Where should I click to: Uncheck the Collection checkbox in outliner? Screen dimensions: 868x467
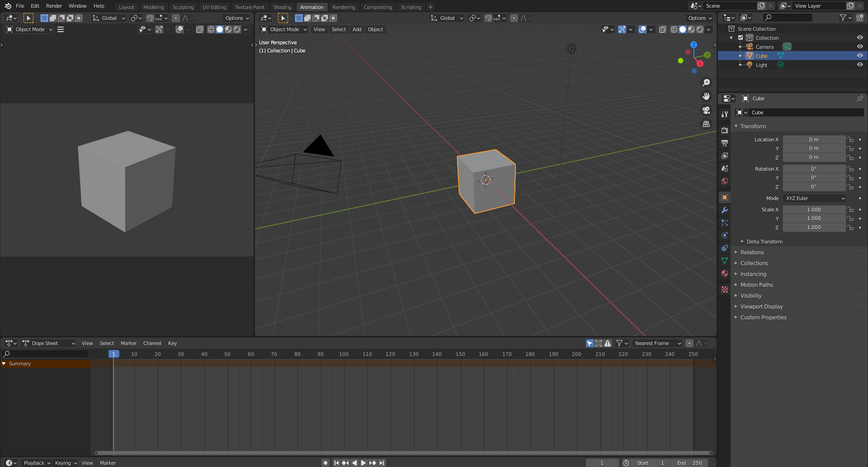click(741, 38)
